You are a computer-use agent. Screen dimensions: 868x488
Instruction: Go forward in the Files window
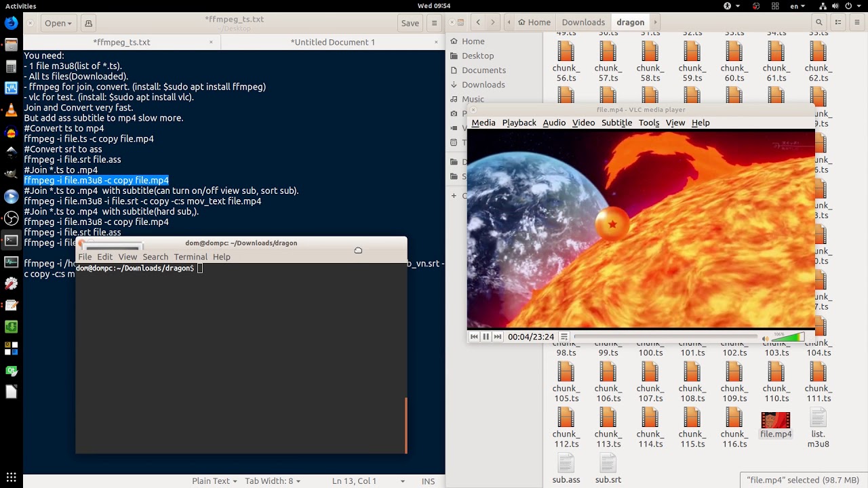pos(493,22)
